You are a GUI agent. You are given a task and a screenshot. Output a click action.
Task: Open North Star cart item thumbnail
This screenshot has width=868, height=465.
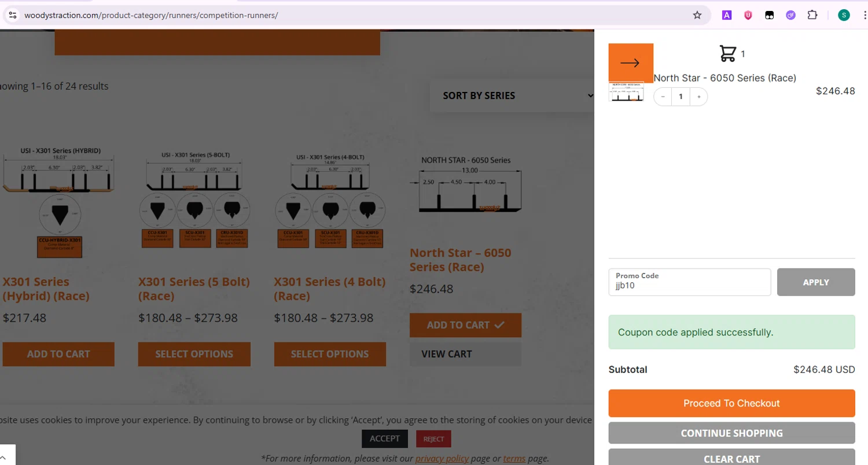coord(627,93)
